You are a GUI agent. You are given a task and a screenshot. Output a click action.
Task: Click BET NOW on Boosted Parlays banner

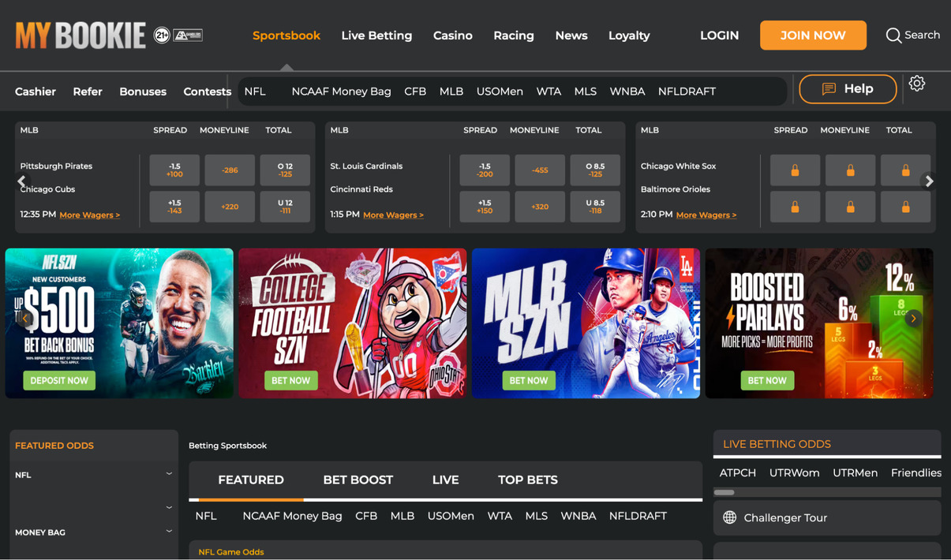coord(767,381)
